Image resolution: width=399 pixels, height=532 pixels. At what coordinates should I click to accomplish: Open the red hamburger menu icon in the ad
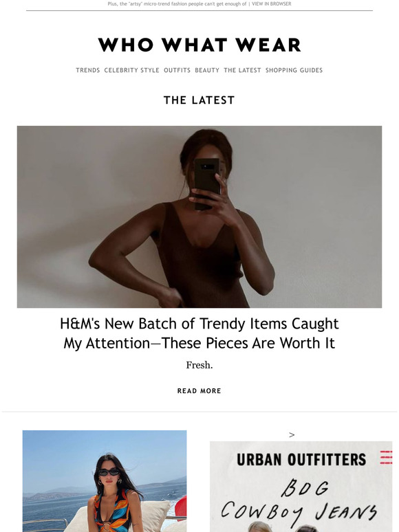[386, 457]
